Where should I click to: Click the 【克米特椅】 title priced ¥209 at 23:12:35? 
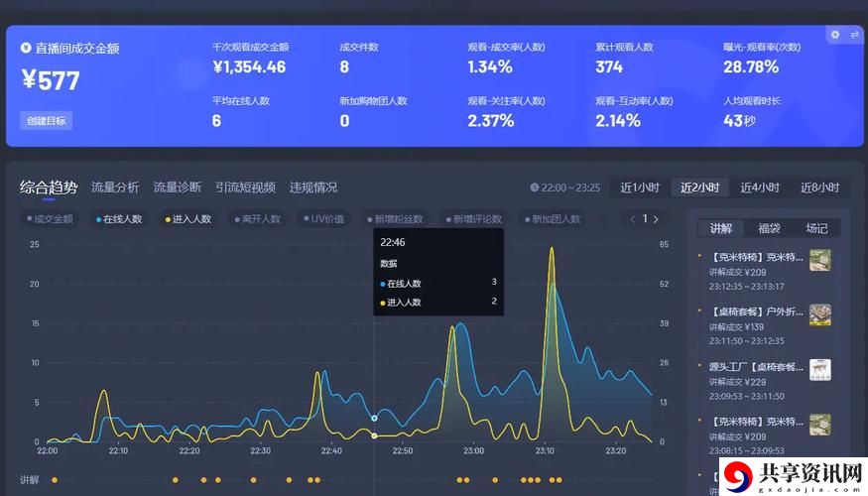coord(756,257)
